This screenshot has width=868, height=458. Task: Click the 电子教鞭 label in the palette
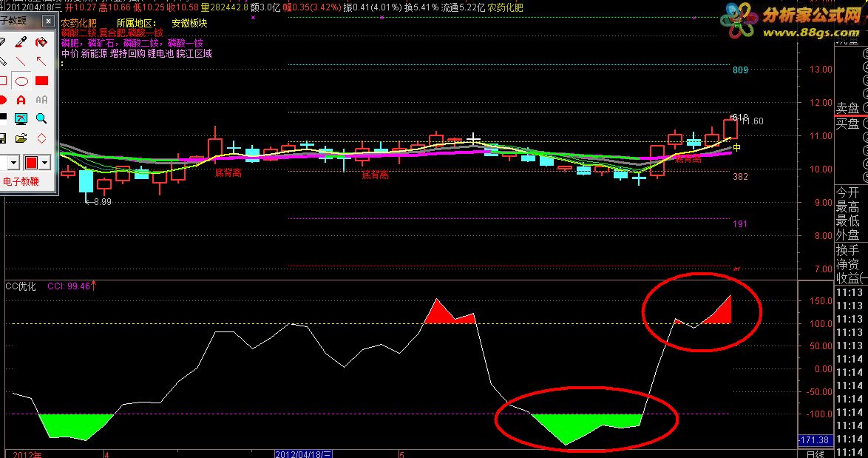[x=21, y=182]
